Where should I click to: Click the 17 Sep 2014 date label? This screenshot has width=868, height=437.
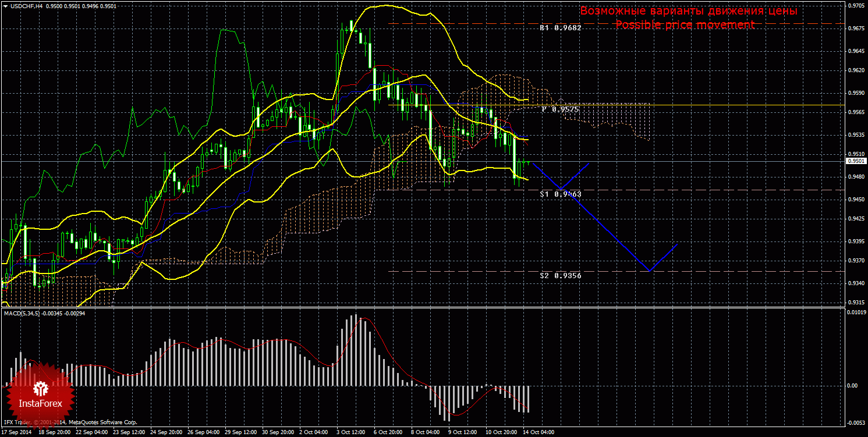[17, 432]
